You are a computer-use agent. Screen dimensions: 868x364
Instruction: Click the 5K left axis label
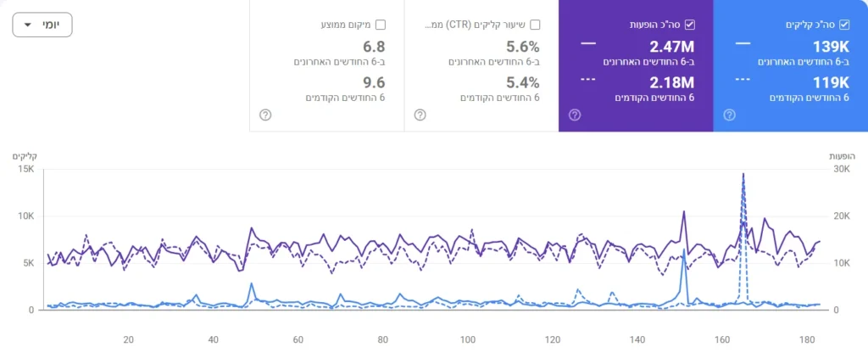point(30,263)
